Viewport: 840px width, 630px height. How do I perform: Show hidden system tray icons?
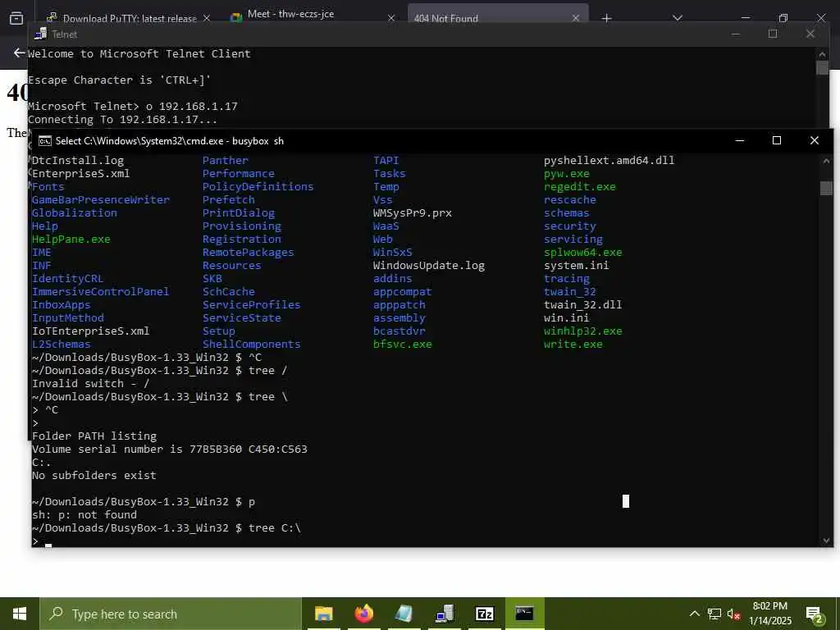[694, 614]
